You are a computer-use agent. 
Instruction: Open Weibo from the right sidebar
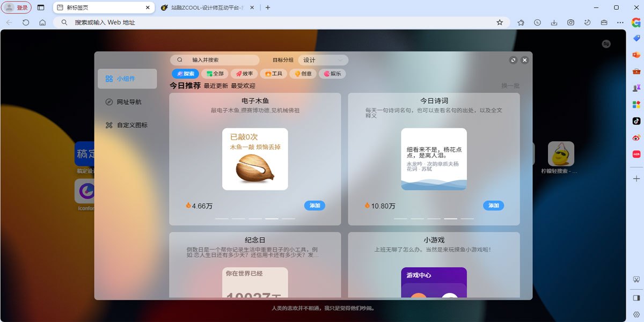pos(636,137)
